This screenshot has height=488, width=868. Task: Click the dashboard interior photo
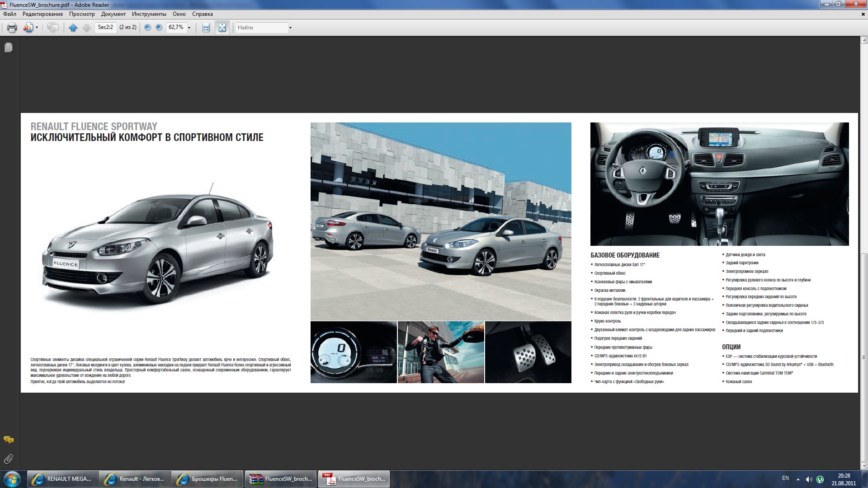pos(720,184)
